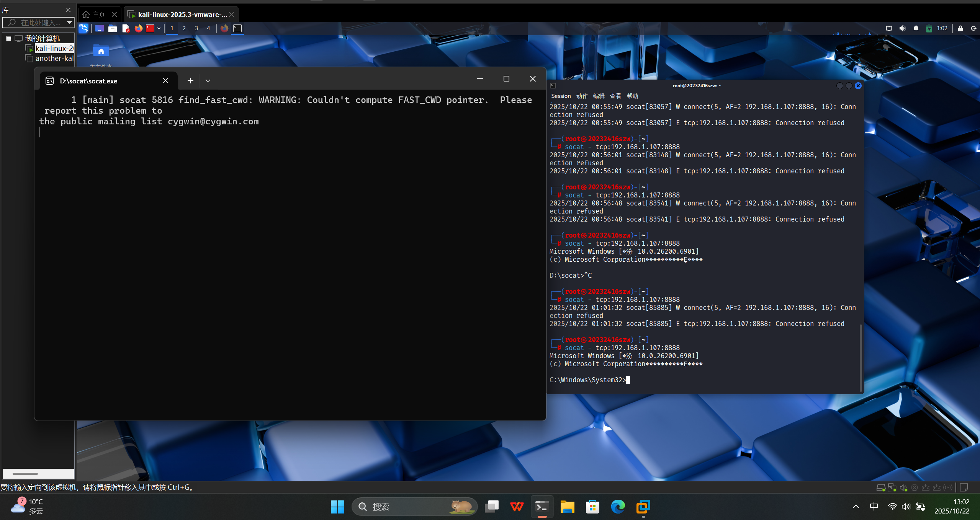Click the Kali panel volume icon
This screenshot has width=980, height=520.
(902, 28)
